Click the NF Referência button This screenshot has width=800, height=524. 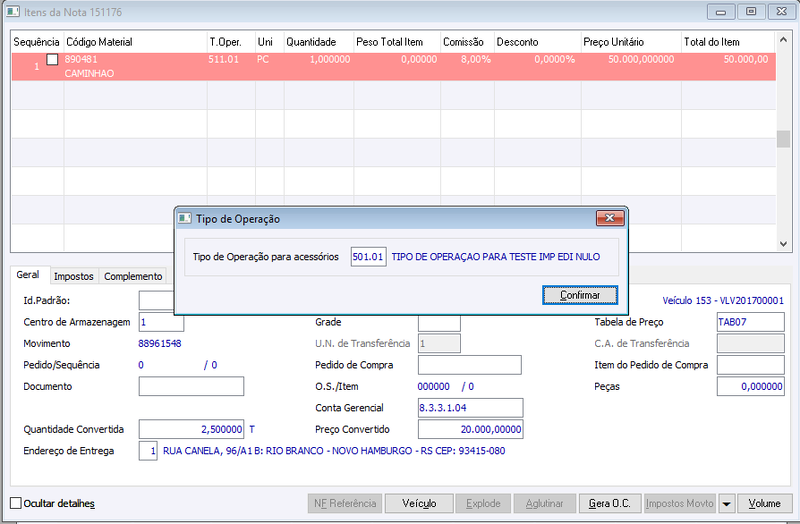(x=345, y=504)
